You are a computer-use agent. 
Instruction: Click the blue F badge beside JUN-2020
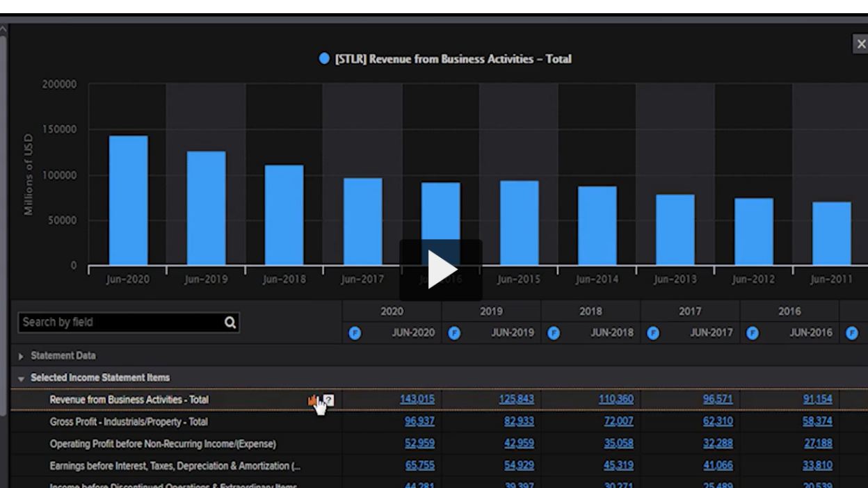[x=355, y=332]
